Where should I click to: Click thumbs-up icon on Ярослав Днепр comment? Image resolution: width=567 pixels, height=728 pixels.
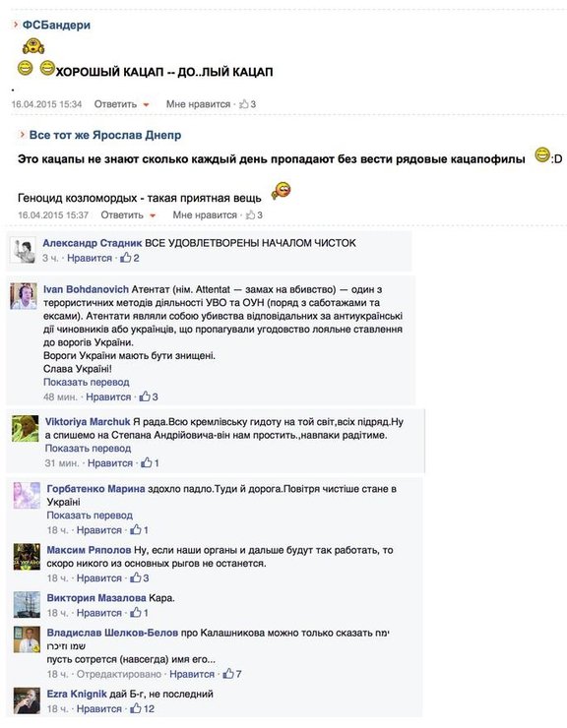pos(250,214)
